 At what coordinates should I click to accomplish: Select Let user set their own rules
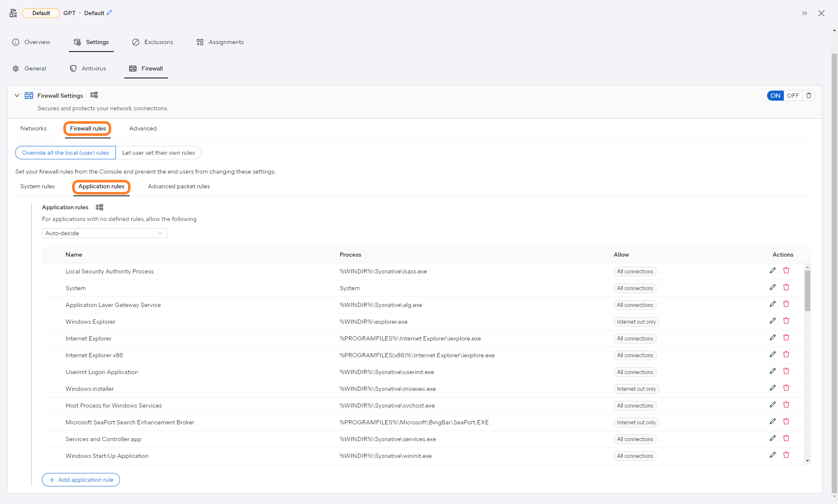point(159,153)
